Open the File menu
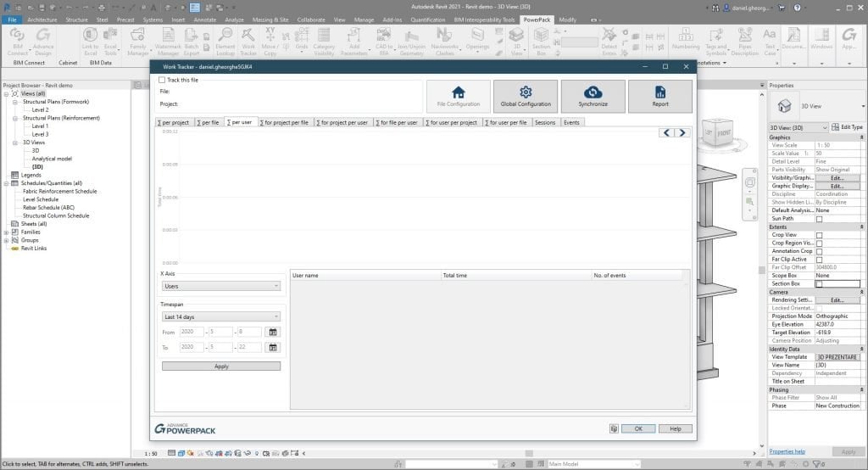The image size is (868, 470). [x=12, y=20]
